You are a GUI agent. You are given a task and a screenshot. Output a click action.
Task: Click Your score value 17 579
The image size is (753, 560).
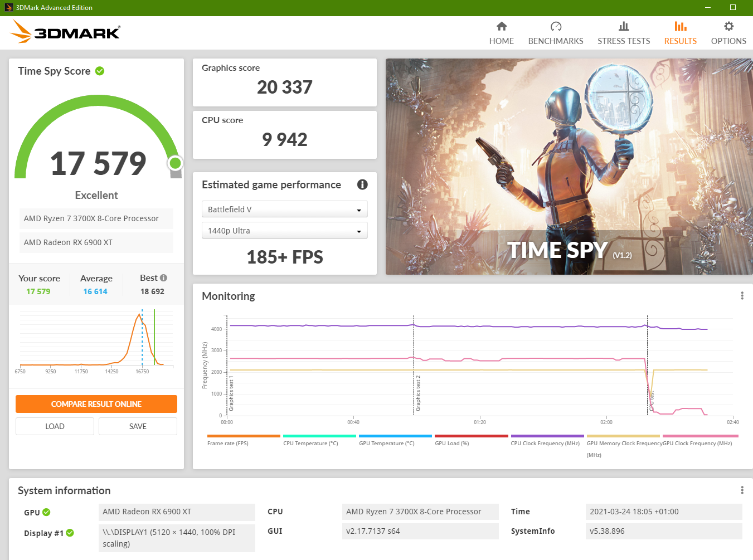coord(38,291)
